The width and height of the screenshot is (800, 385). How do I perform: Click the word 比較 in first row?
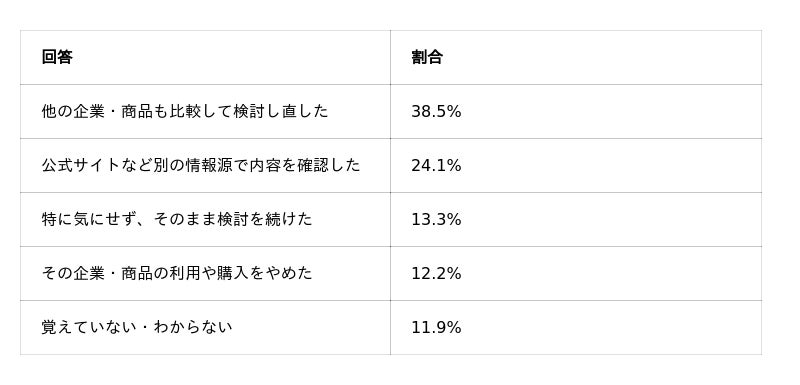pyautogui.click(x=185, y=111)
